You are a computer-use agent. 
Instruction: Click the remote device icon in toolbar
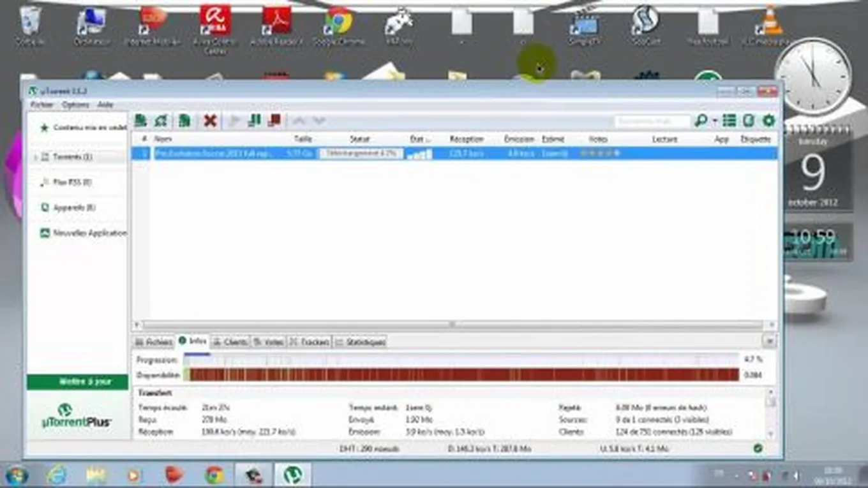[749, 120]
